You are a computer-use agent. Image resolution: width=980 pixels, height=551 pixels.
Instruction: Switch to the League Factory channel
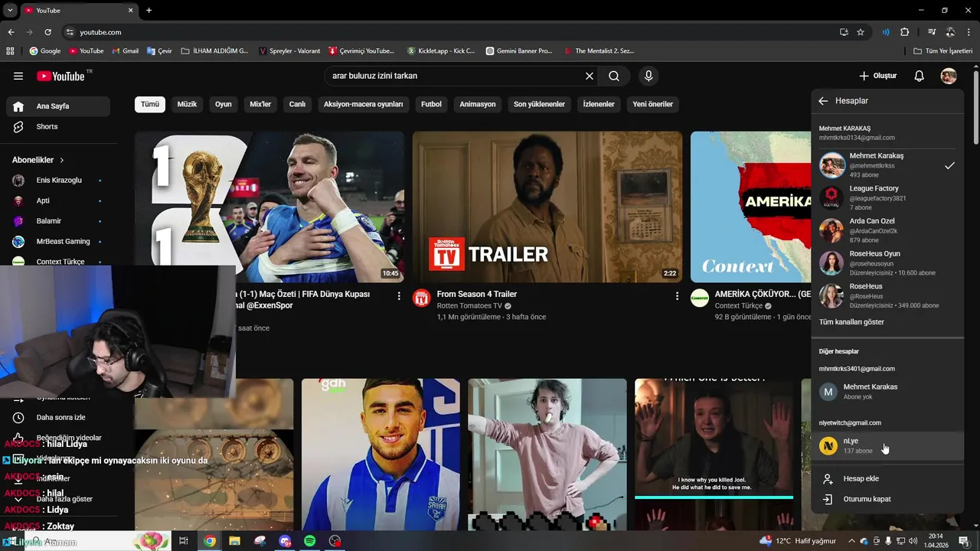(x=887, y=197)
